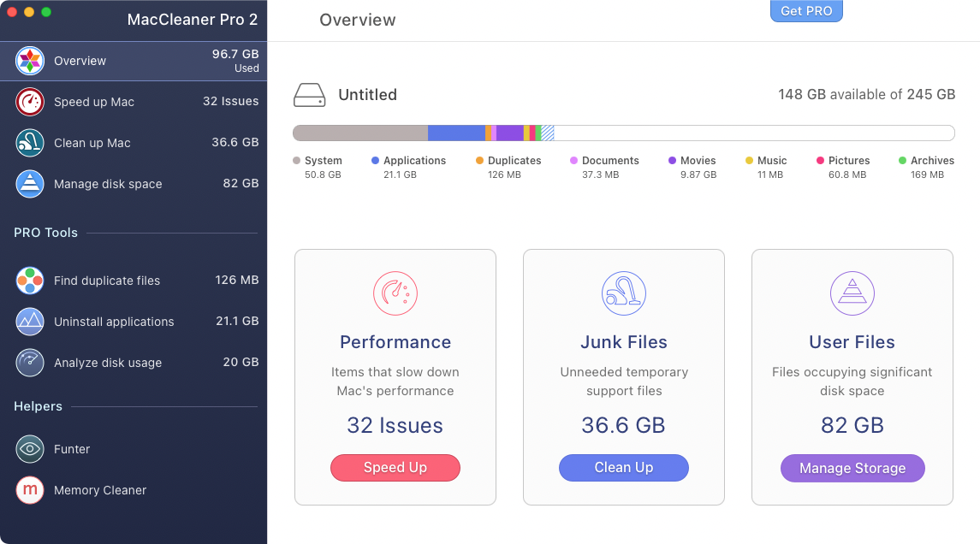The width and height of the screenshot is (980, 544).
Task: Click the Manage disk space pyramid icon
Action: 30,184
